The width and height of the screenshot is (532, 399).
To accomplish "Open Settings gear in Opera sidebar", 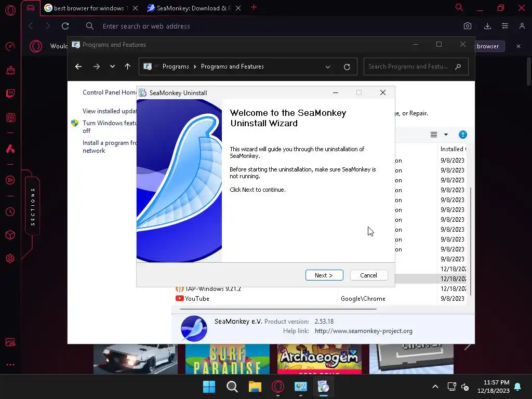I will [x=10, y=259].
